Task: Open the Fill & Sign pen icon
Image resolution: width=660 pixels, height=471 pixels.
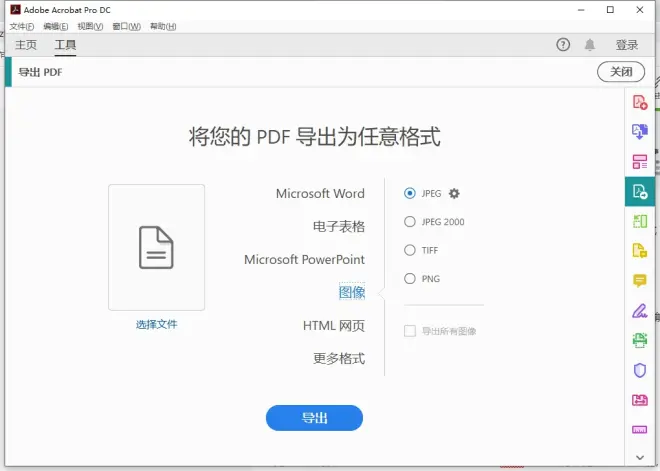Action: [640, 311]
